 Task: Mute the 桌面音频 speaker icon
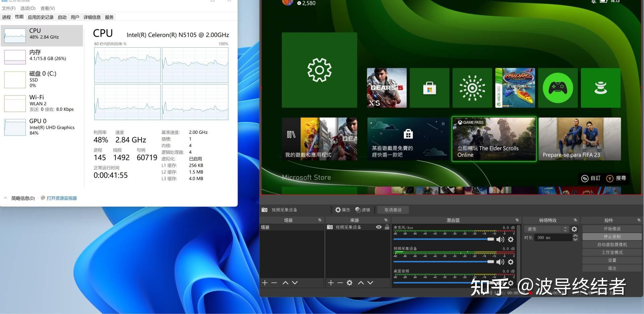(x=500, y=283)
